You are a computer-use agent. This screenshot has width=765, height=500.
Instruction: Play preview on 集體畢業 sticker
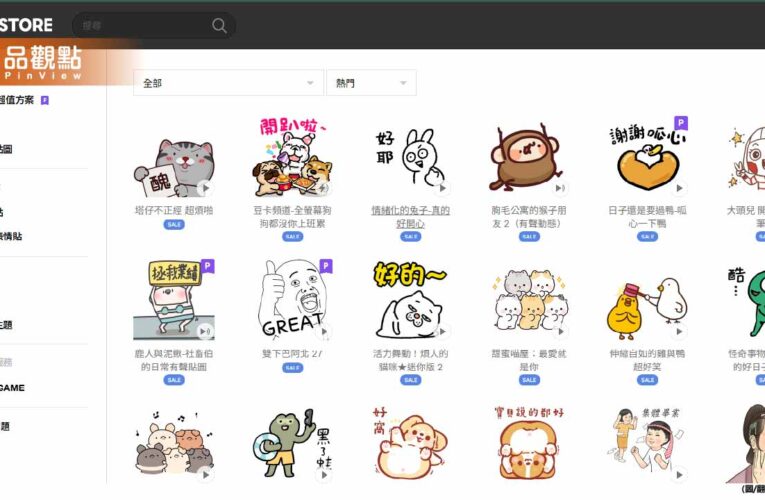tap(679, 474)
